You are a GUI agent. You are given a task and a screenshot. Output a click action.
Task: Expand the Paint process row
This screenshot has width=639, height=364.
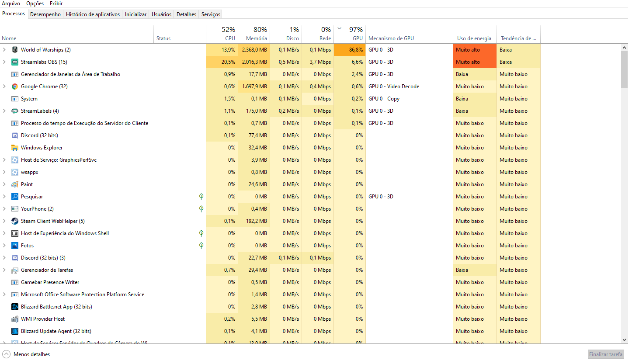click(4, 184)
